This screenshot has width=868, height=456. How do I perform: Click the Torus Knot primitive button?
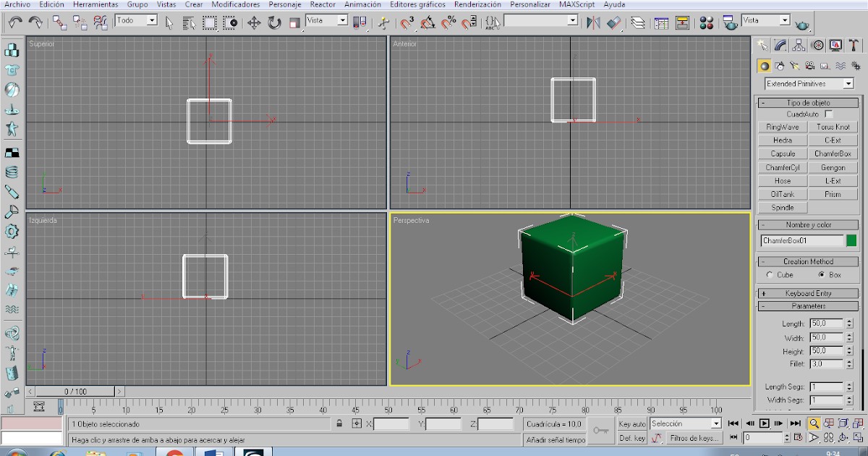click(x=833, y=127)
